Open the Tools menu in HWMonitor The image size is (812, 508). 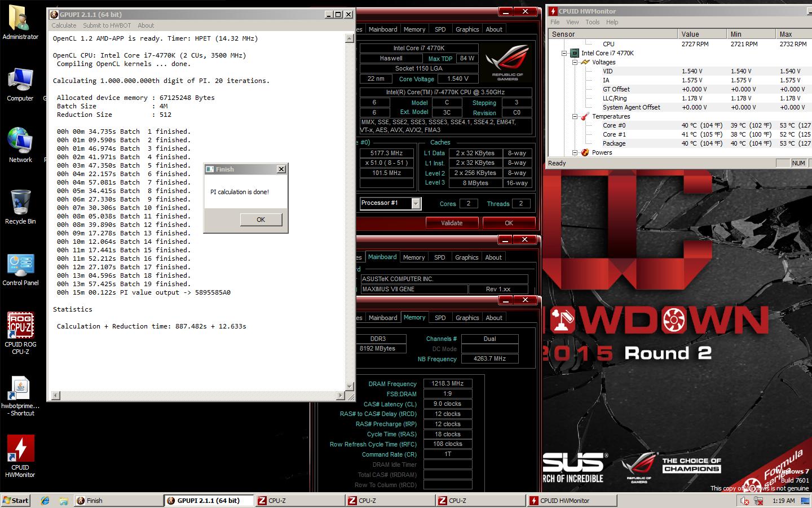click(592, 22)
